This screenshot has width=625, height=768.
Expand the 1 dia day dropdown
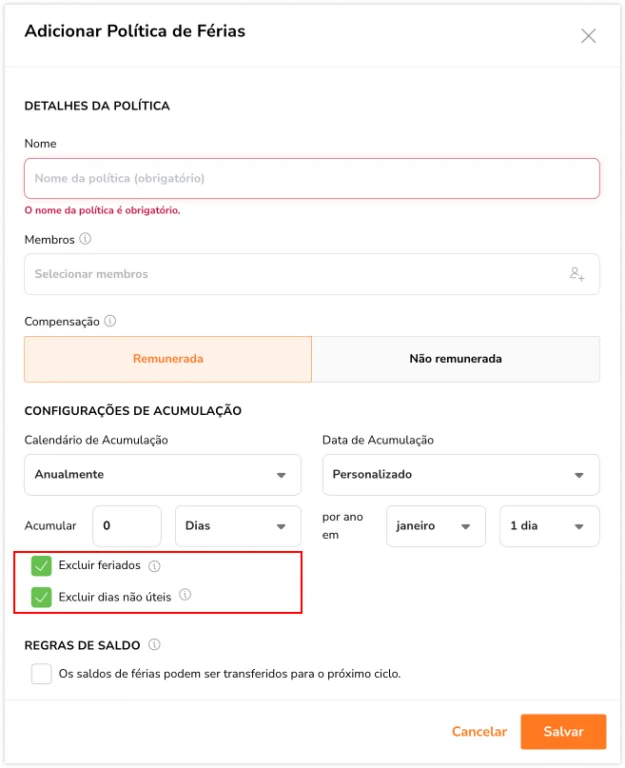coord(550,526)
